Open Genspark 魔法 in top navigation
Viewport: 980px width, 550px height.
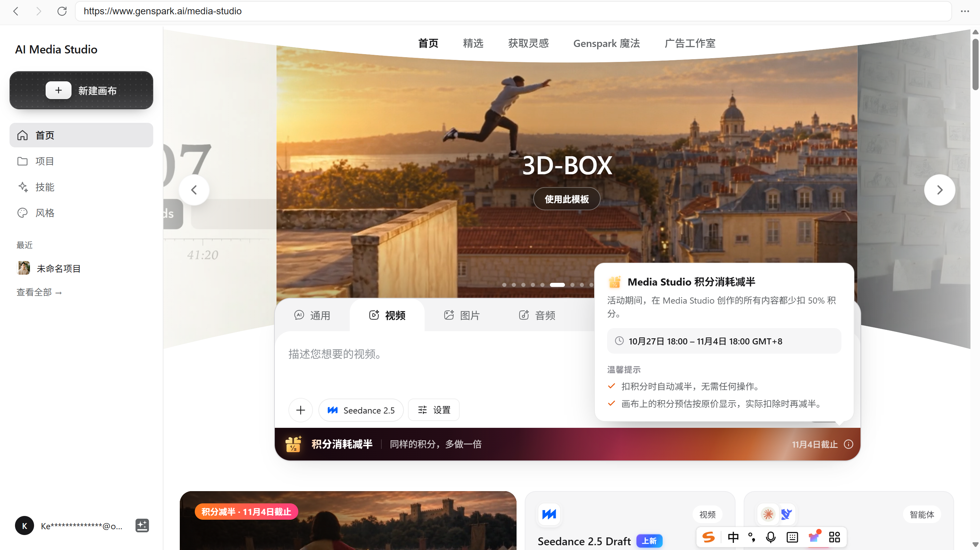(606, 43)
